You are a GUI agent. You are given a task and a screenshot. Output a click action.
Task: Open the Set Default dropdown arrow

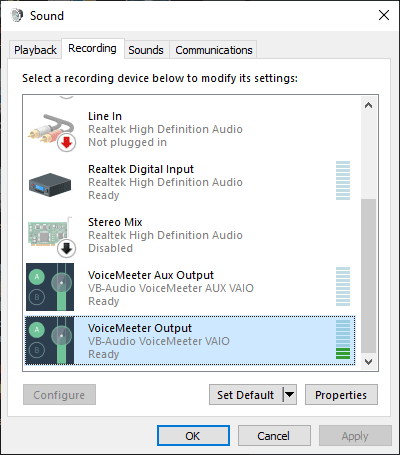click(x=289, y=395)
